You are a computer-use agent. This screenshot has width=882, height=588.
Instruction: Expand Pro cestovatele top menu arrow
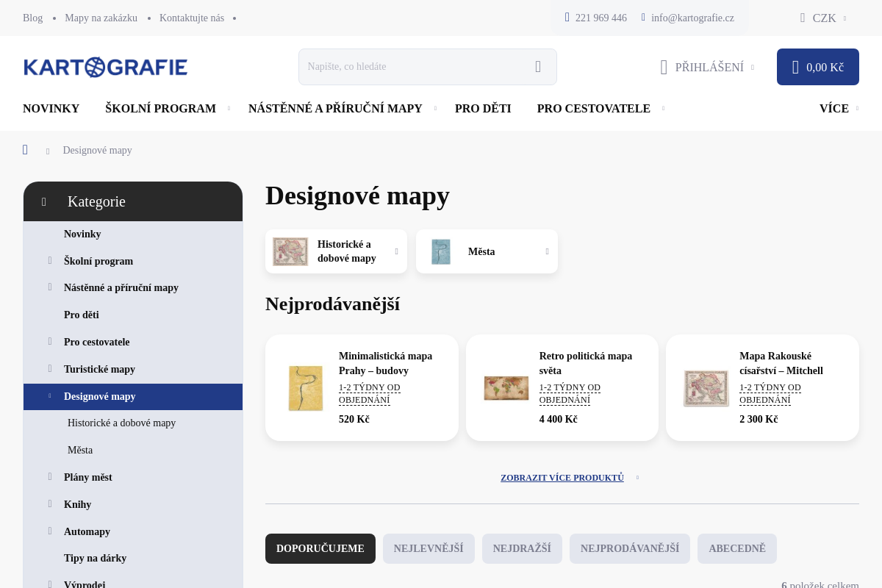click(x=663, y=109)
